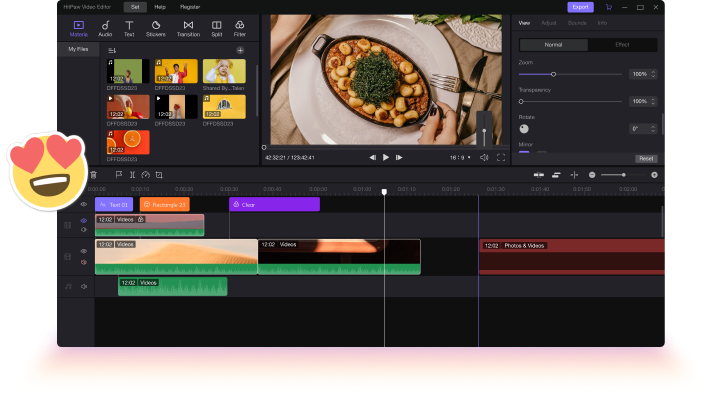Toggle visibility of main video track

[x=84, y=251]
